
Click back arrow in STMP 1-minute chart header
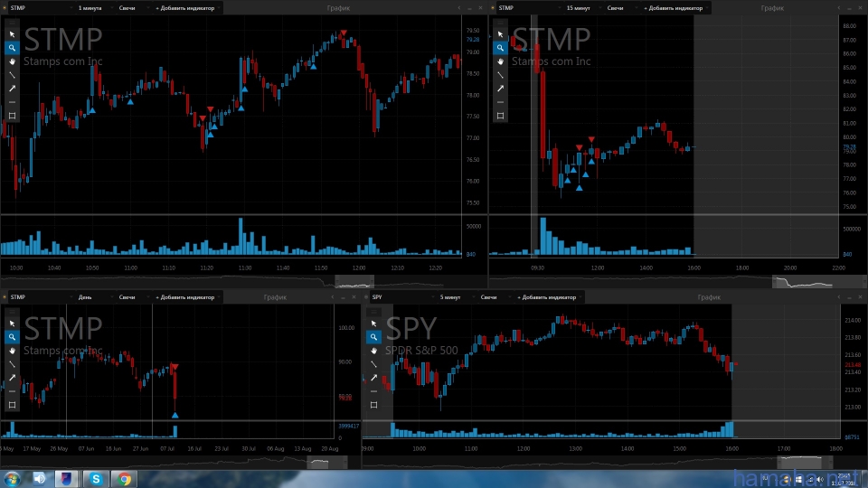coord(459,8)
